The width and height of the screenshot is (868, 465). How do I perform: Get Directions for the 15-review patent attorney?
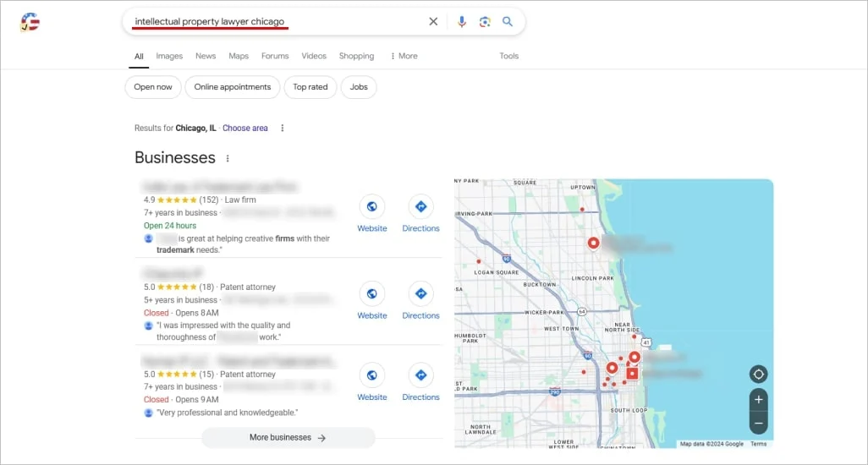420,375
